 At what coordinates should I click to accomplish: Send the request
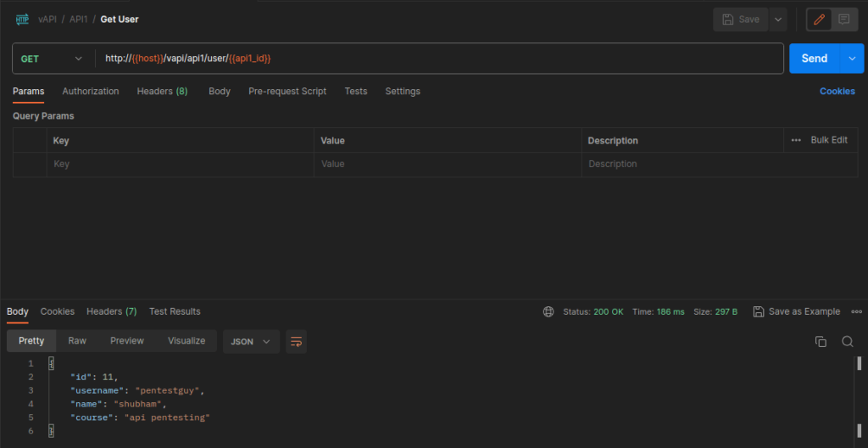tap(815, 59)
